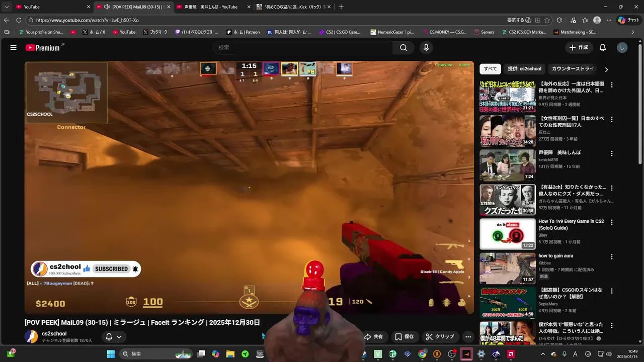This screenshot has width=644, height=362.
Task: Click the taskbar 検索 search box
Action: 156,354
